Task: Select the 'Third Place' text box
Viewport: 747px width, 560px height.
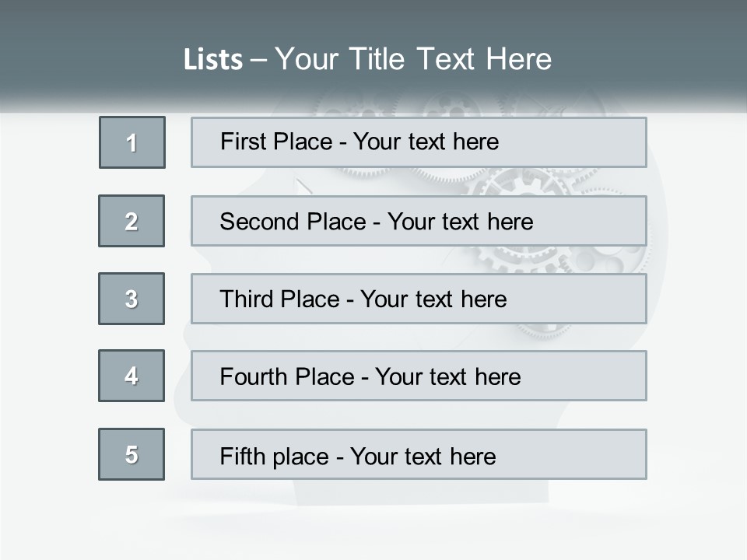Action: coord(419,299)
